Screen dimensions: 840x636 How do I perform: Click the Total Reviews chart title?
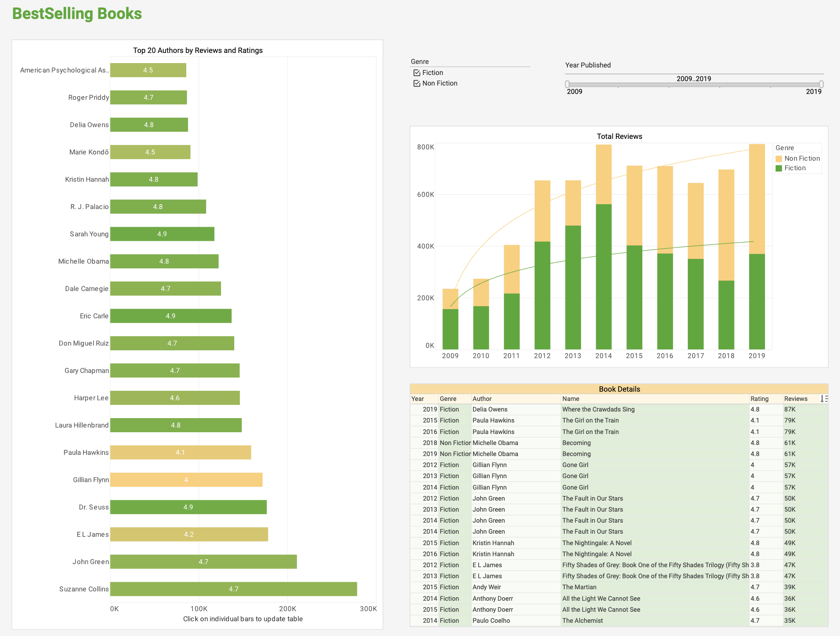(x=619, y=136)
